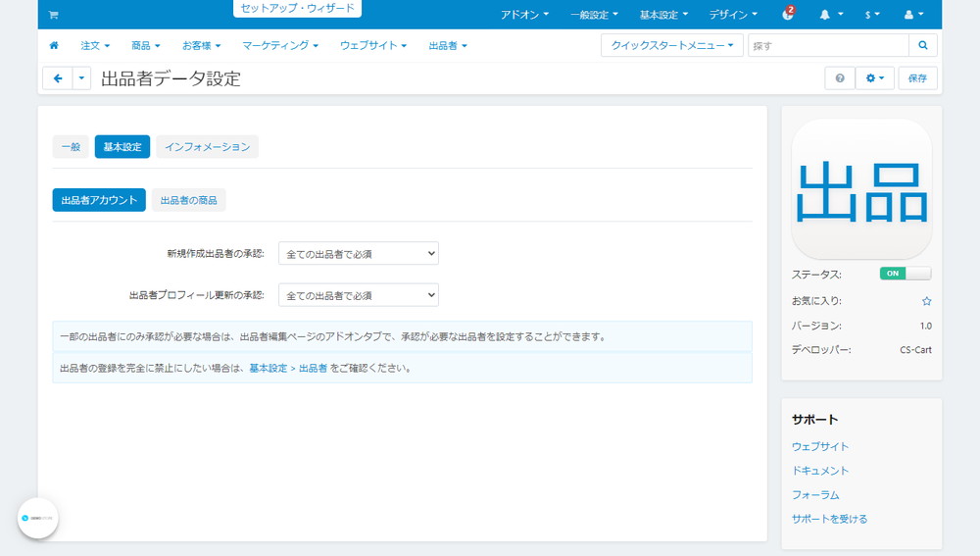Click the back arrow button
The height and width of the screenshot is (556, 980).
(x=58, y=78)
